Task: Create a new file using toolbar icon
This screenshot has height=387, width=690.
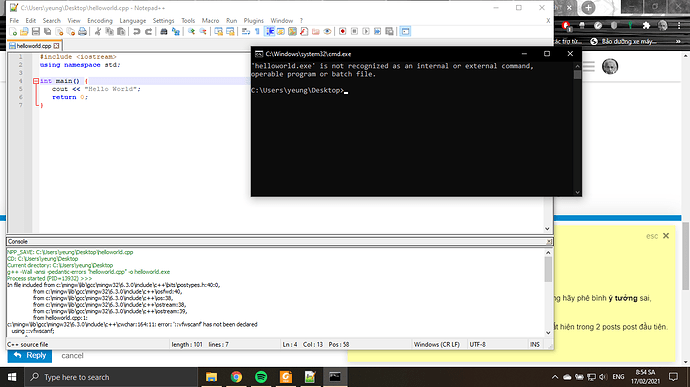Action: 13,32
